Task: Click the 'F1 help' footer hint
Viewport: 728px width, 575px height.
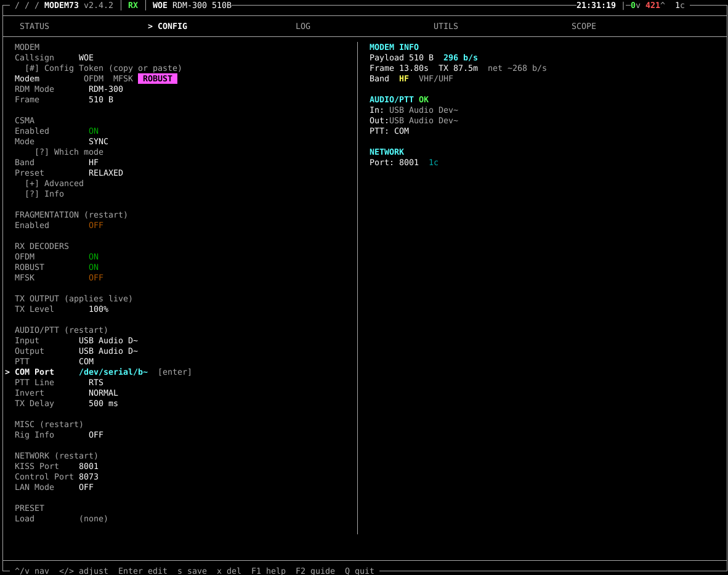Action: click(269, 571)
